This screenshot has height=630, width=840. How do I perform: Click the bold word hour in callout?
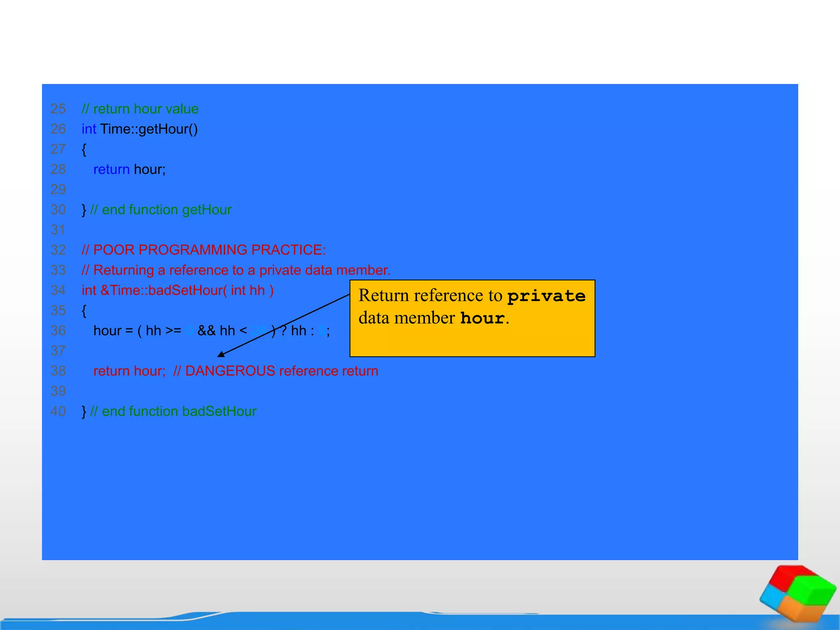(482, 318)
